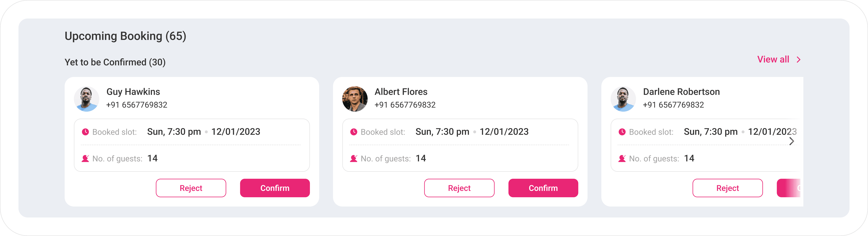Click the clock icon in Guy Hawkins' card
This screenshot has height=236, width=868.
point(85,132)
